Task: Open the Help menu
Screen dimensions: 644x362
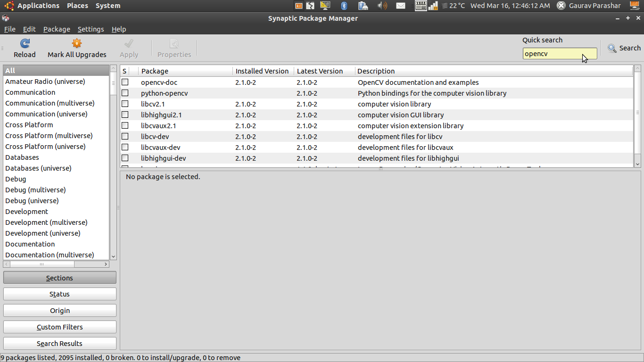Action: (119, 29)
